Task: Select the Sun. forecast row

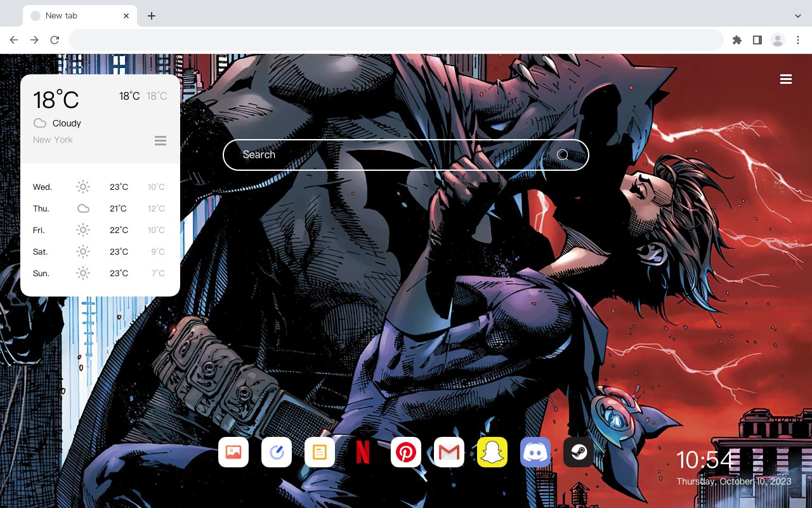Action: 100,273
